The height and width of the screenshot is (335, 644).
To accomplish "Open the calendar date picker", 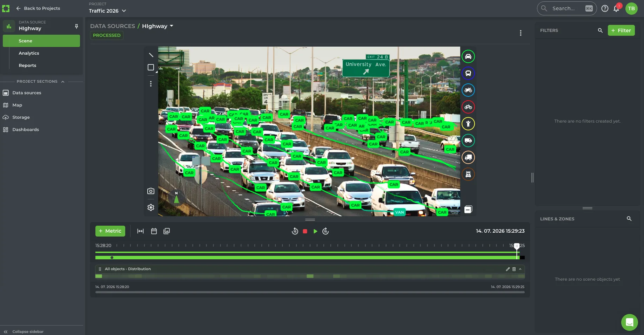I will click(x=154, y=231).
